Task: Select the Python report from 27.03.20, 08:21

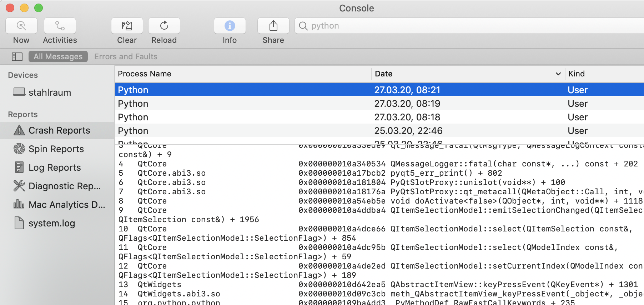Action: click(379, 90)
